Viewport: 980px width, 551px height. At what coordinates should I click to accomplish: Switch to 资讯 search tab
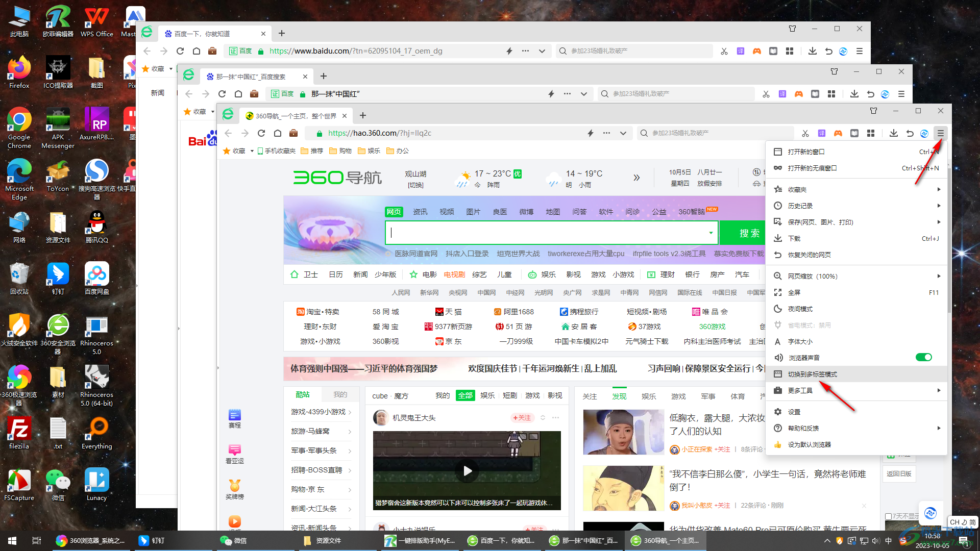[x=420, y=212]
